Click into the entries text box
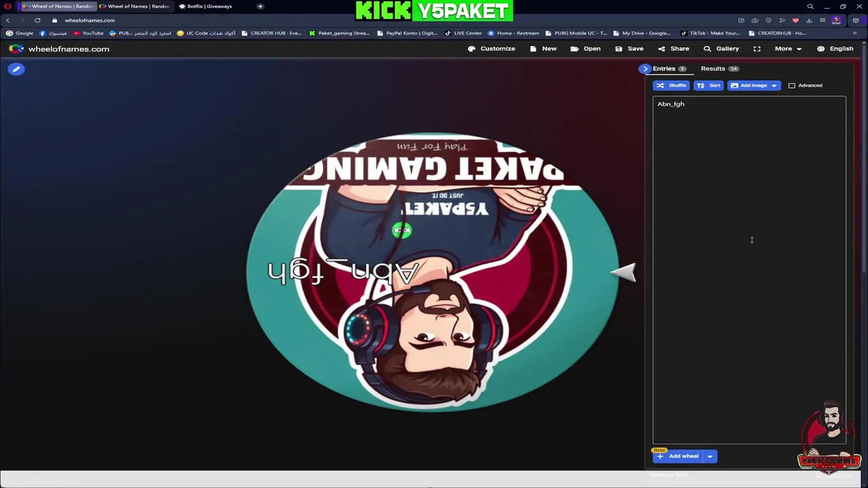This screenshot has width=868, height=488. pyautogui.click(x=749, y=270)
